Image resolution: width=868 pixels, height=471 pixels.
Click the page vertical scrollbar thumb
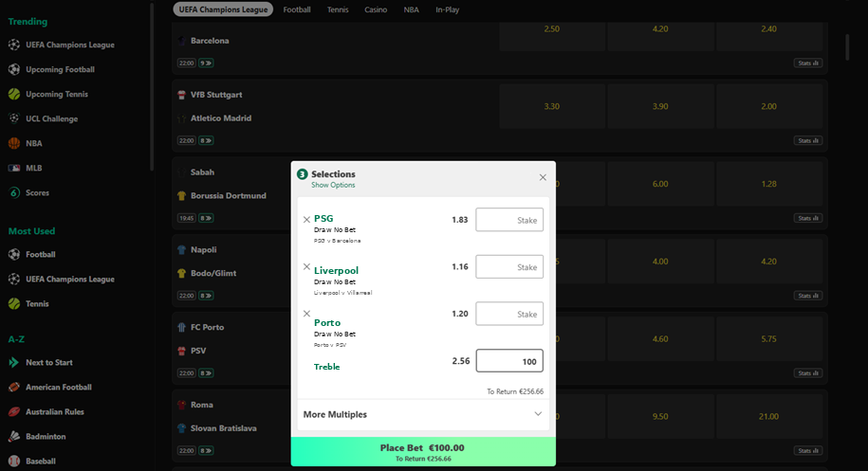coord(847,47)
